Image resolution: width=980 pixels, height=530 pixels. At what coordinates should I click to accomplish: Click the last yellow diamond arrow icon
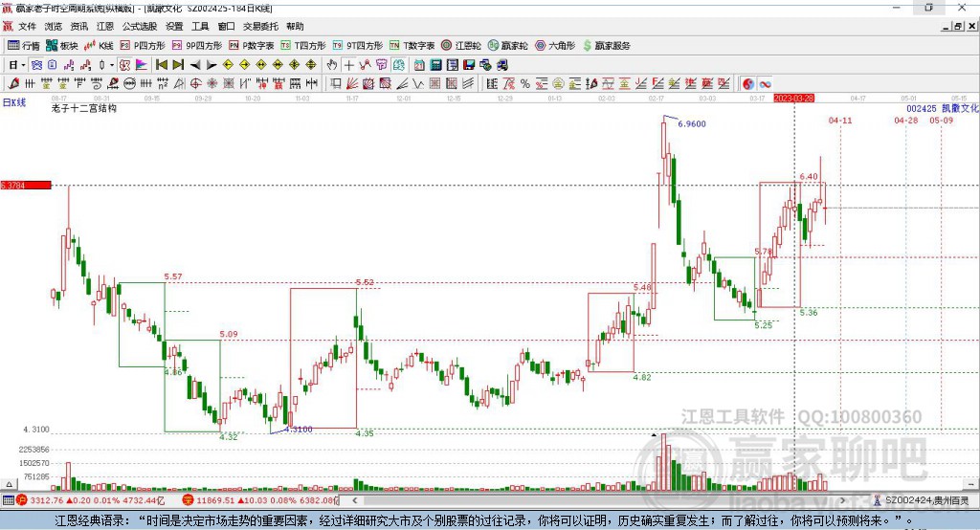311,65
